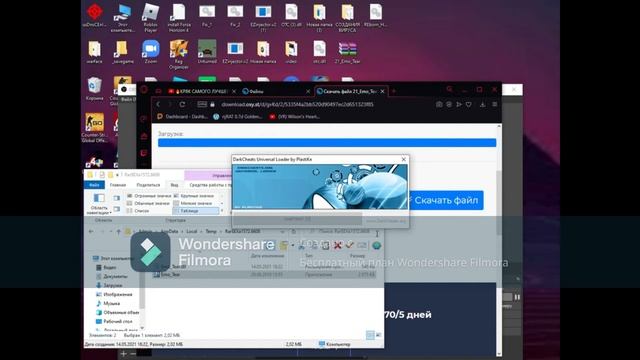
Task: Open the Файл tab in Explorer ribbon
Action: (94, 185)
